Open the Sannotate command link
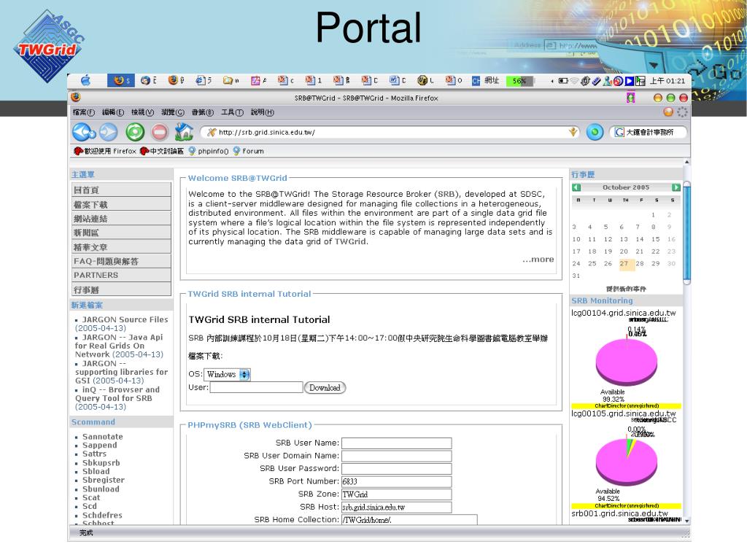Image resolution: width=747 pixels, height=560 pixels. pyautogui.click(x=102, y=437)
